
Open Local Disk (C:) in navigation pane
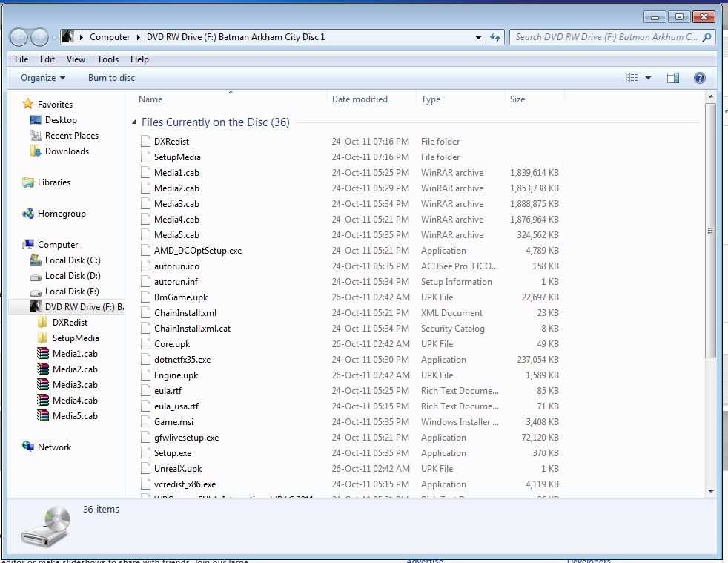(x=73, y=260)
